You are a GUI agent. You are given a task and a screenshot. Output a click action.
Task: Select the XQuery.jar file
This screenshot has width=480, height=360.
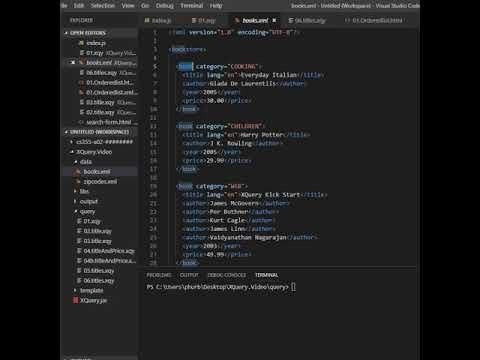pos(93,300)
